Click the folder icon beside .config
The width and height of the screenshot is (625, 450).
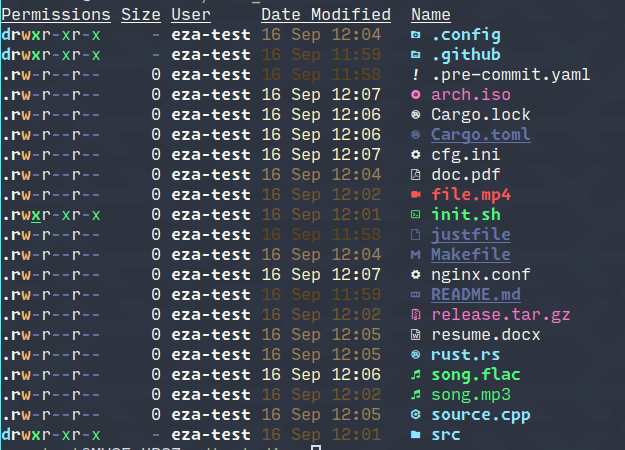(x=416, y=35)
